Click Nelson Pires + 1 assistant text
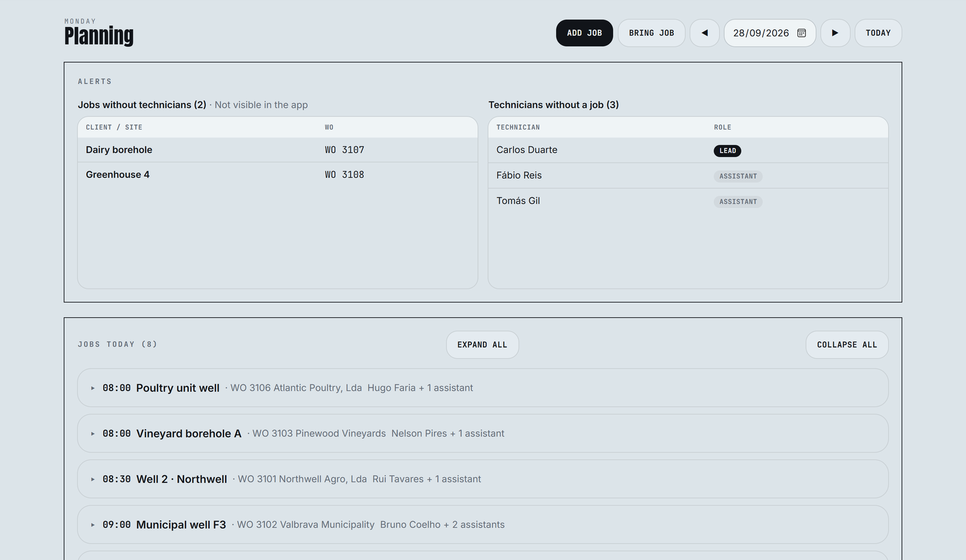Screen dimensions: 966x560 pos(448,433)
